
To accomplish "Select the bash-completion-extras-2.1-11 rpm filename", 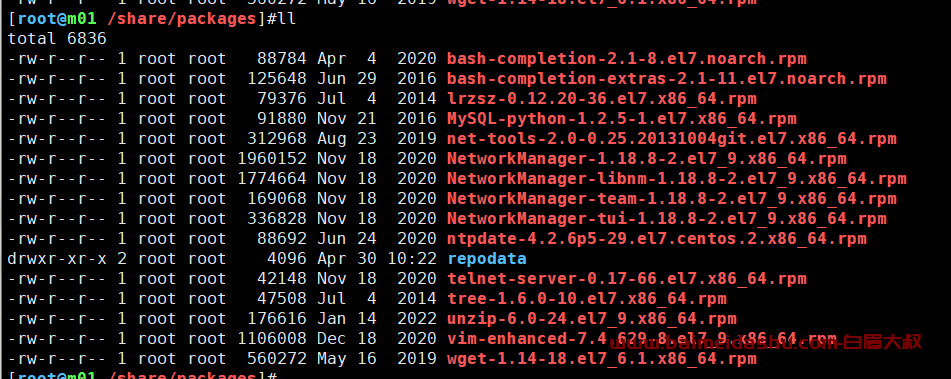I will tap(667, 79).
